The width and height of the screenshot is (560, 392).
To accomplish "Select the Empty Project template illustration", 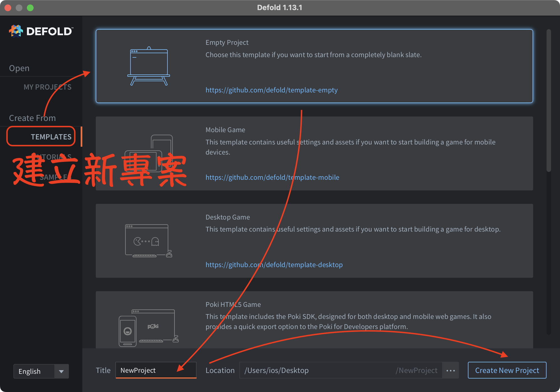I will point(149,66).
